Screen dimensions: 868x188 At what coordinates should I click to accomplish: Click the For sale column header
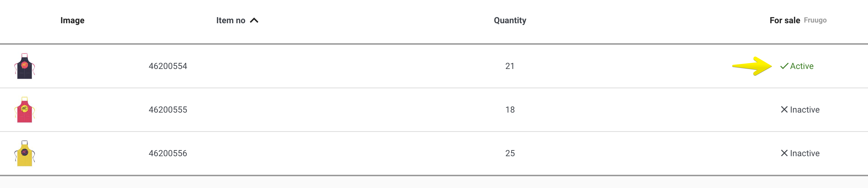tap(785, 20)
